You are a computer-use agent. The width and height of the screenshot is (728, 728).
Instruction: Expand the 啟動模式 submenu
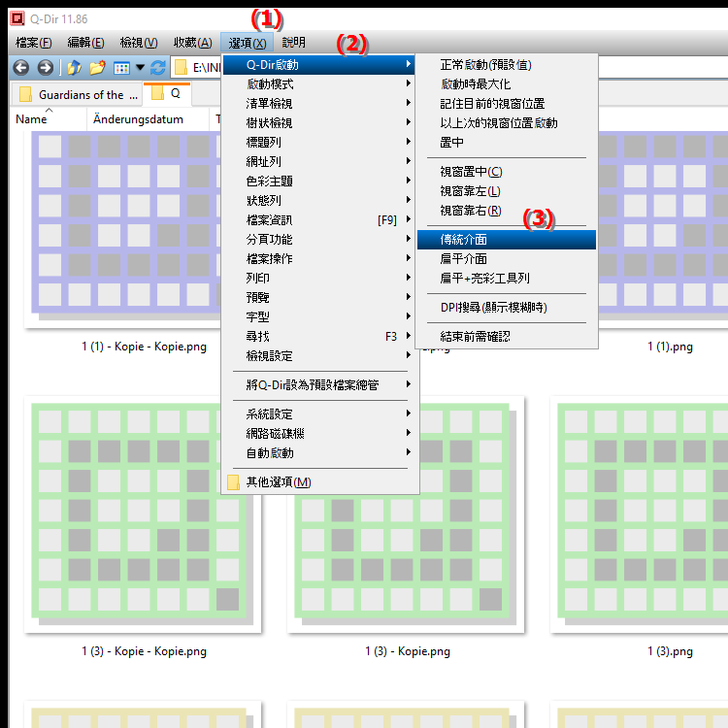pos(319,84)
